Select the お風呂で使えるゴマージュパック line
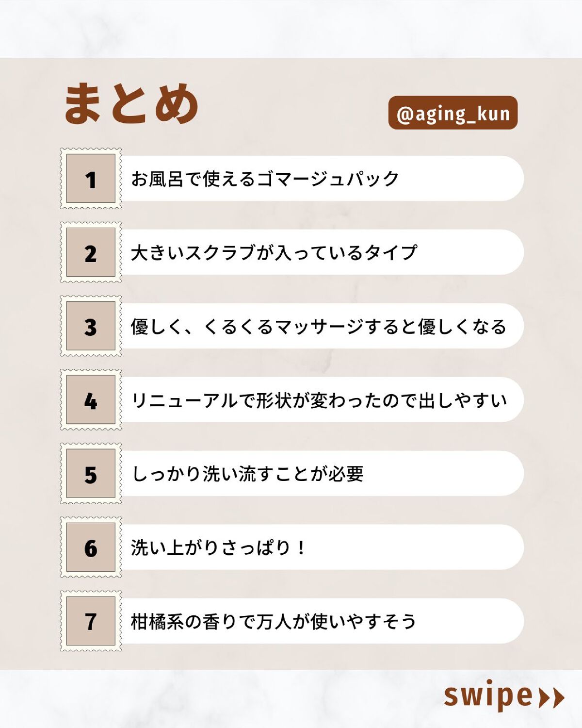 (x=265, y=179)
